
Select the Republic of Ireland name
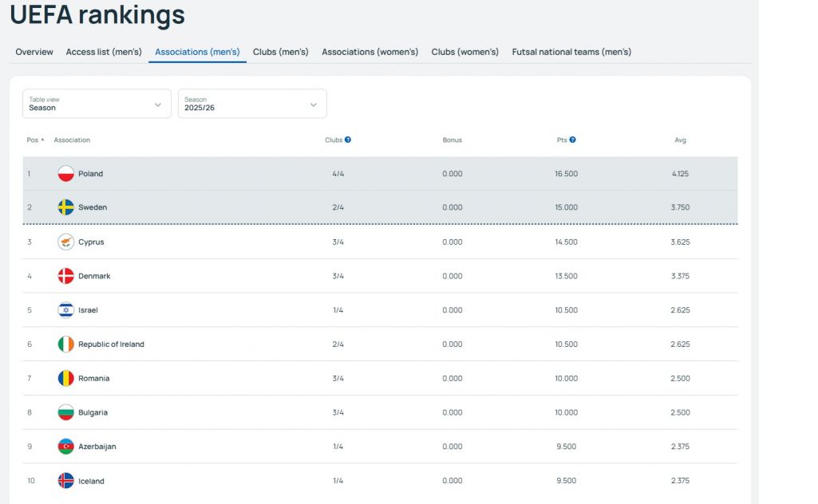click(111, 344)
